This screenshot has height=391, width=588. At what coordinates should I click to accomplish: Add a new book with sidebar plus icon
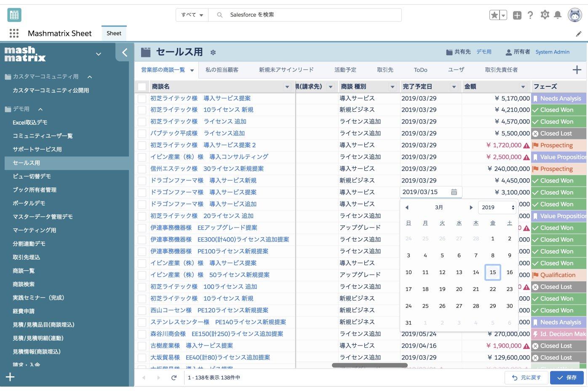pyautogui.click(x=10, y=377)
